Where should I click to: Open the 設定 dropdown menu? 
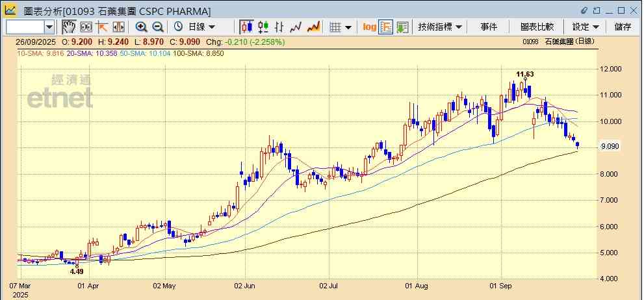pyautogui.click(x=586, y=27)
